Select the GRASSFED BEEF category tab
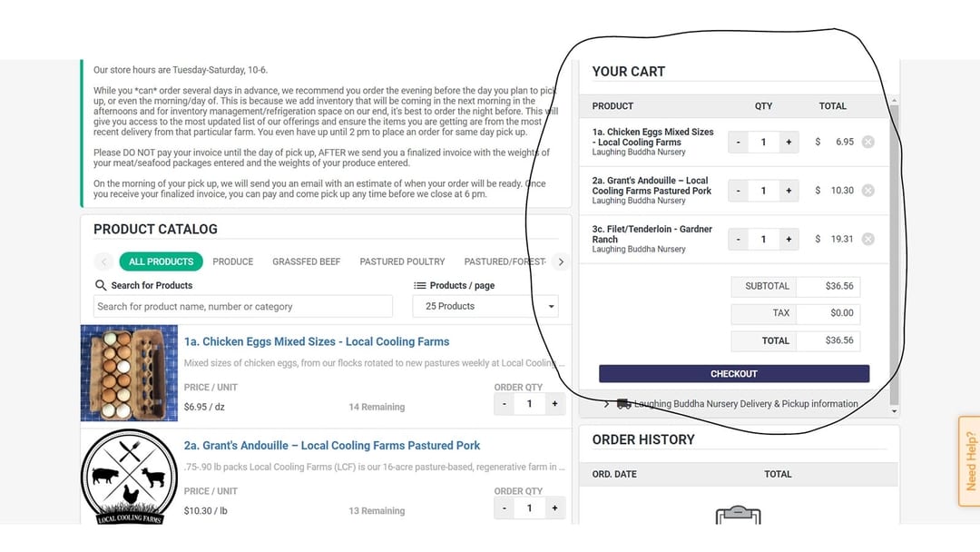 (x=307, y=262)
